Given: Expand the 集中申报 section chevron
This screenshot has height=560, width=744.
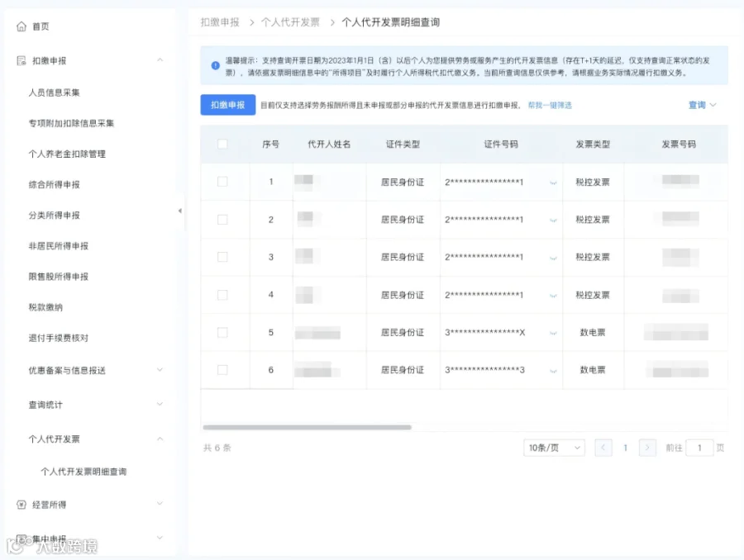Looking at the screenshot, I should tap(160, 538).
